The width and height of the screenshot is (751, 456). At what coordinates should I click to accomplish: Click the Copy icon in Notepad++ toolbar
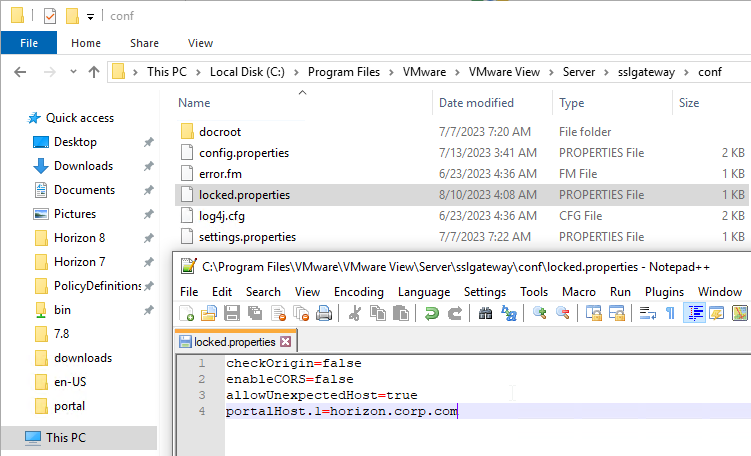[x=378, y=314]
